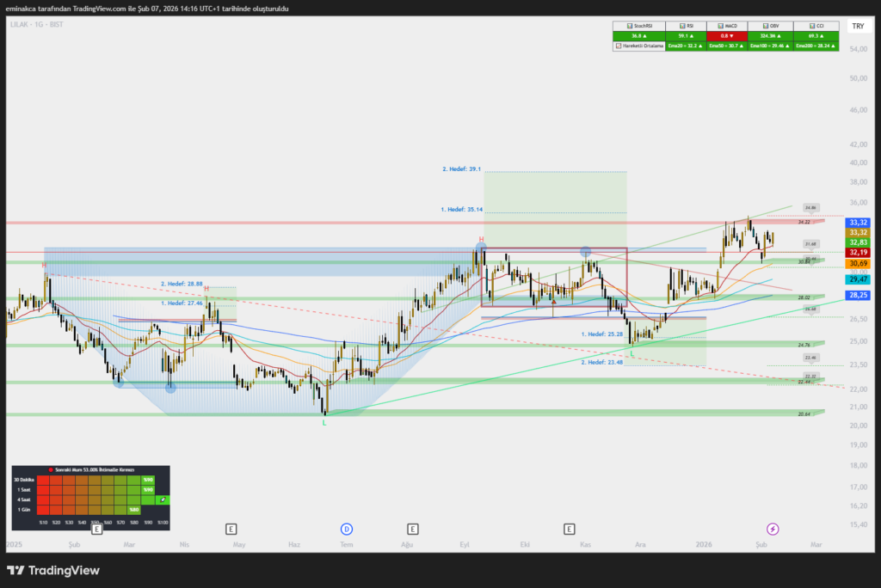Click the TradingView logo
Viewport: 881px width, 588px height.
[52, 570]
